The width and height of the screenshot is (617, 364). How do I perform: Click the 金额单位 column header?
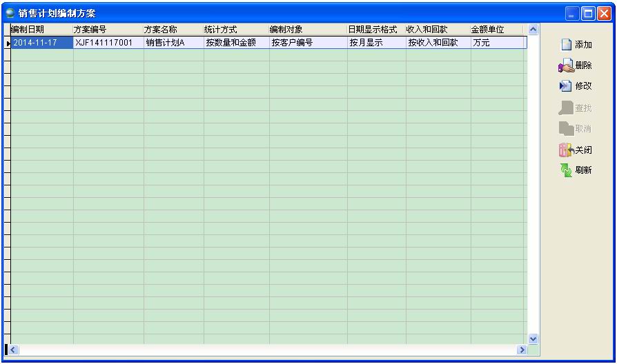click(x=498, y=30)
